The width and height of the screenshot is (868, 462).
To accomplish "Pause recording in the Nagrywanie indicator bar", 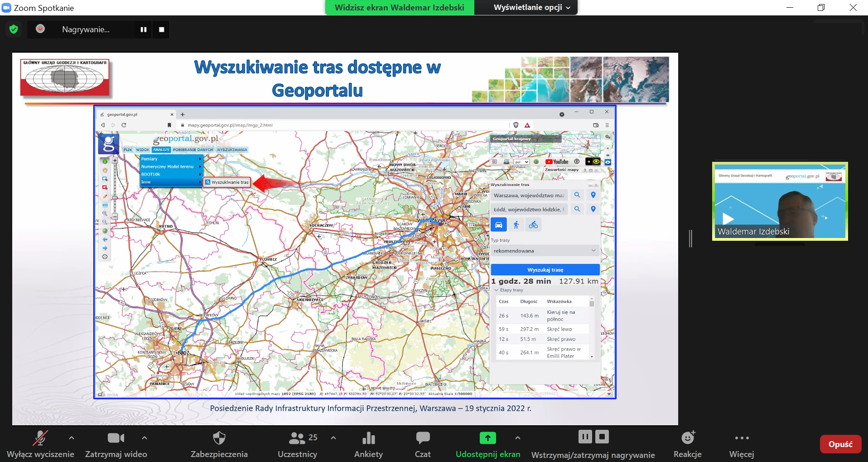I will (144, 29).
